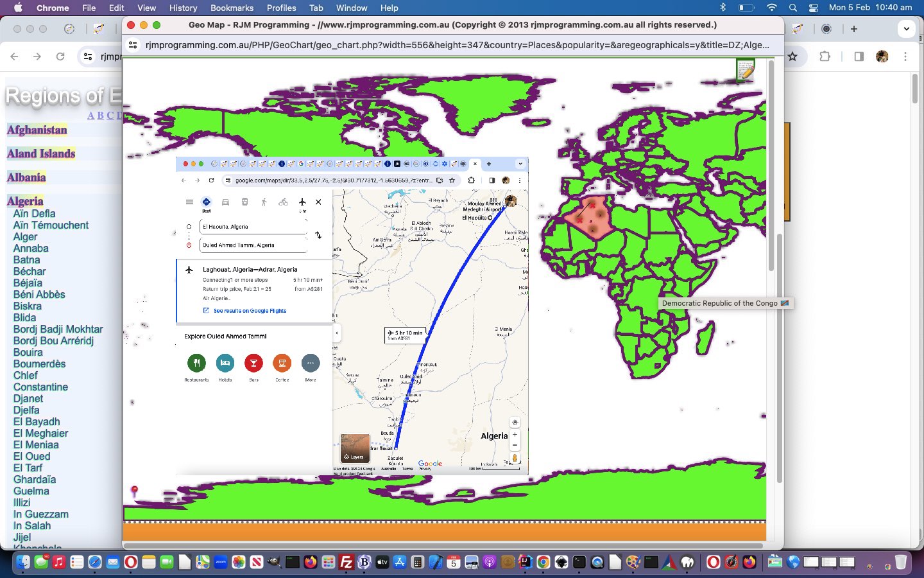Open Apple menu
The image size is (924, 578).
pyautogui.click(x=18, y=8)
